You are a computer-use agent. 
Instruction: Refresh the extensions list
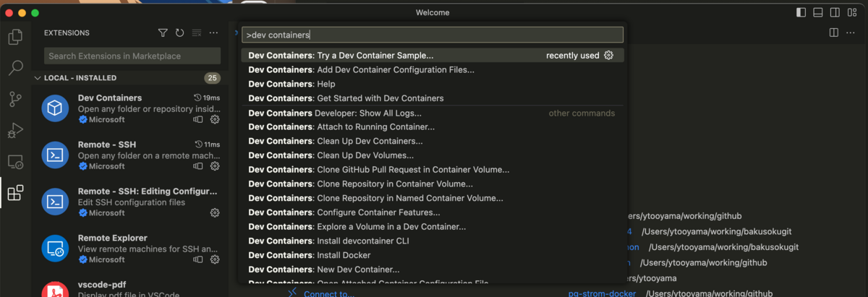(179, 33)
